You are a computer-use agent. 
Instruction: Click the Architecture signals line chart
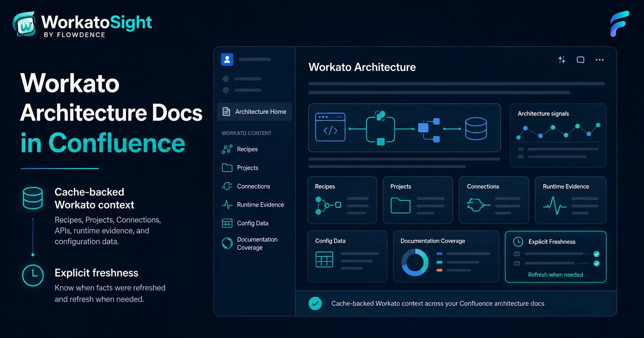point(558,131)
